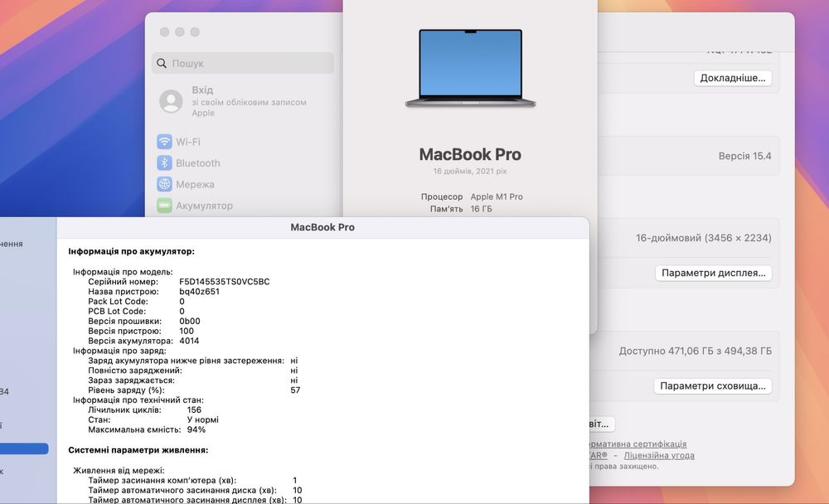829x504 pixels.
Task: Click battery version value 4014
Action: [x=189, y=341]
